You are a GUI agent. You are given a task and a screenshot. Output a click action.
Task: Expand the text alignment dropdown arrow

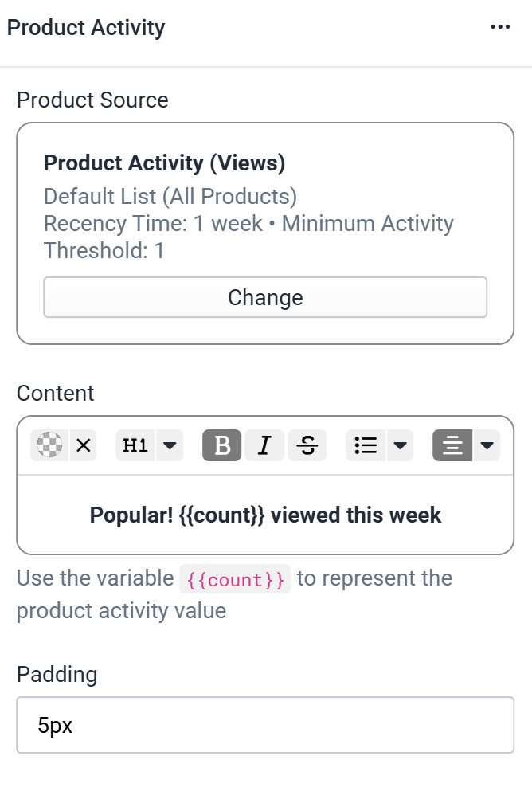point(487,445)
